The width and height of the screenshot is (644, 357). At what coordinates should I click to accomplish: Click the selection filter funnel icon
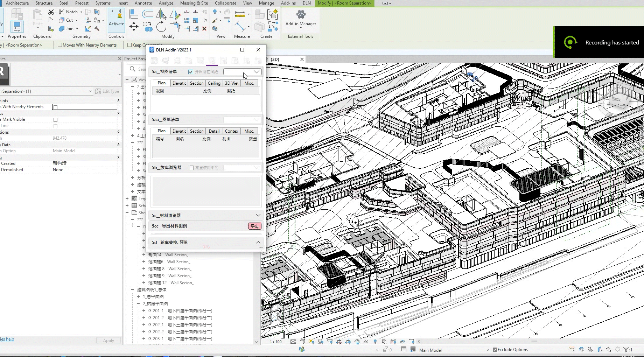626,349
